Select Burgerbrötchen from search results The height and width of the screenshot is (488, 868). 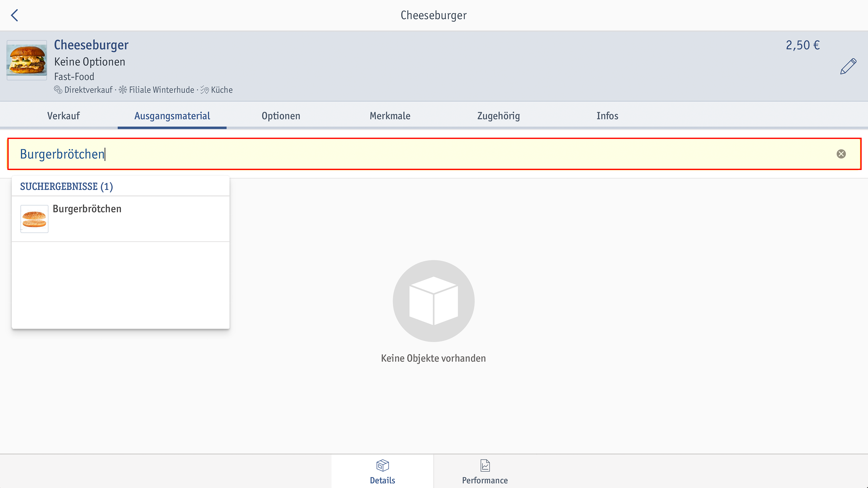[x=121, y=219]
